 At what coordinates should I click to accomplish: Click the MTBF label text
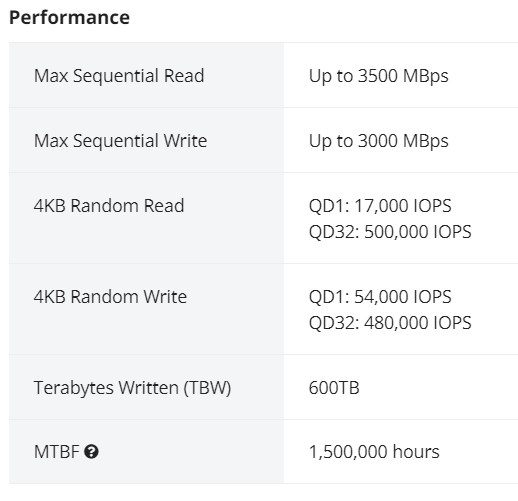[x=56, y=452]
